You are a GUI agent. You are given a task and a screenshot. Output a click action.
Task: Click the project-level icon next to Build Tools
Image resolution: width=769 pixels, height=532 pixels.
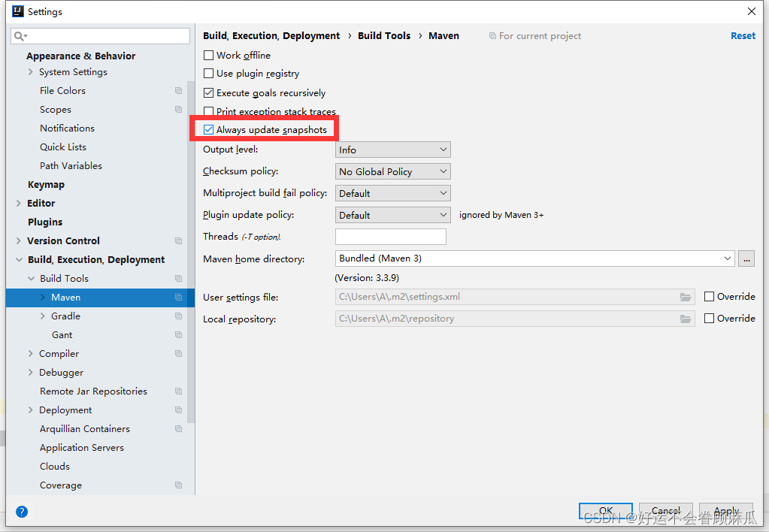point(178,279)
